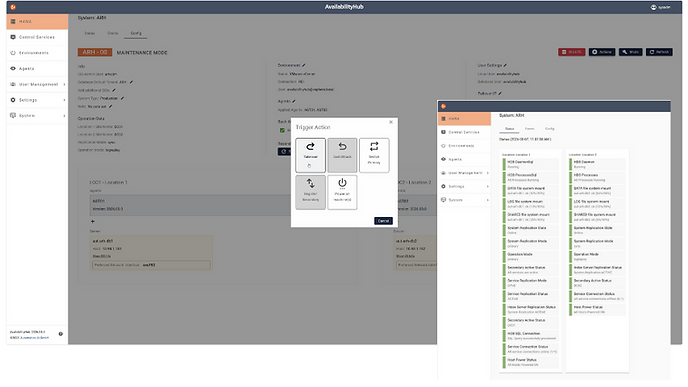Click Location 2 Operation Mode status entry

tap(597, 257)
